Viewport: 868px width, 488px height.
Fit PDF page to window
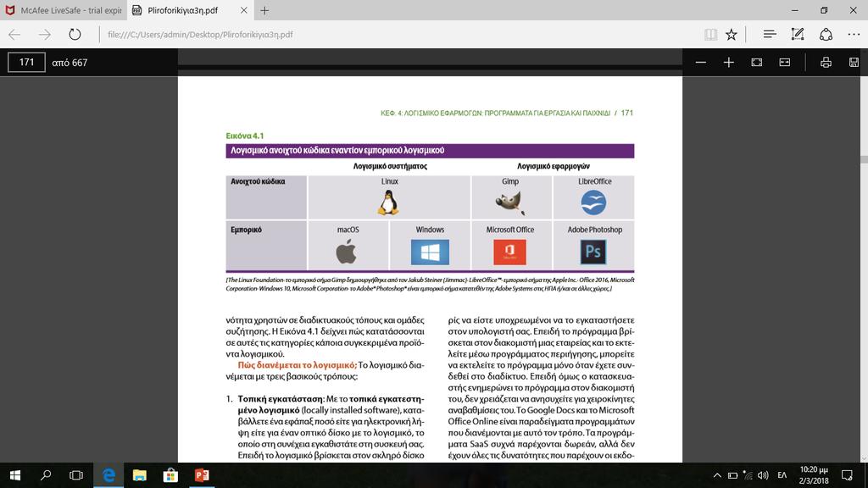[757, 63]
